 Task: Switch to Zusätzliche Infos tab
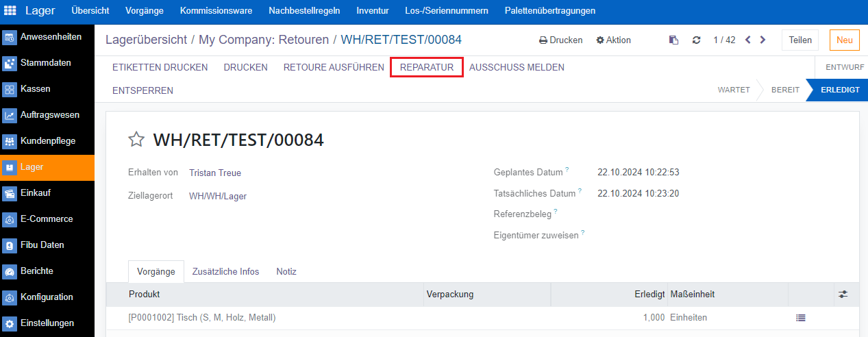(225, 272)
